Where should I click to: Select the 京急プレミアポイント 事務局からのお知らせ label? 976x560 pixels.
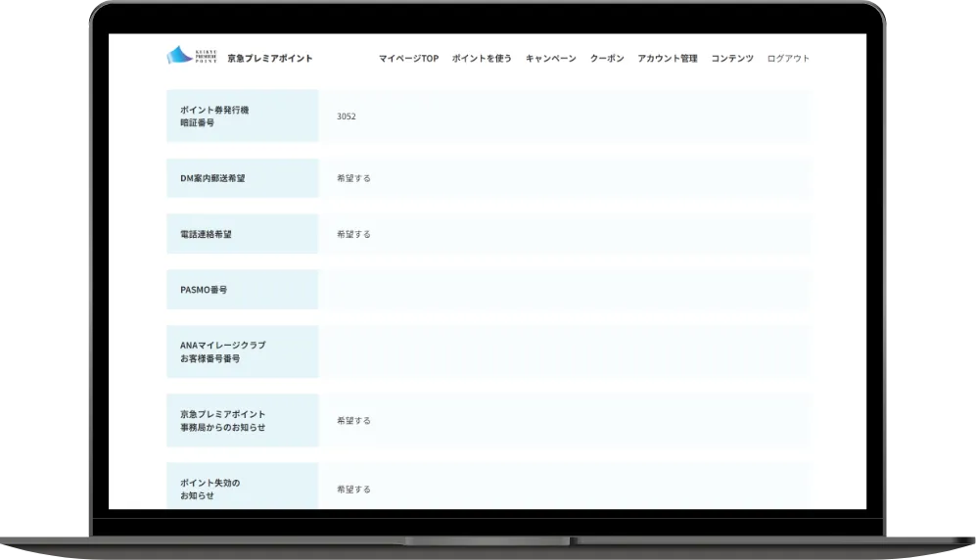coord(223,421)
